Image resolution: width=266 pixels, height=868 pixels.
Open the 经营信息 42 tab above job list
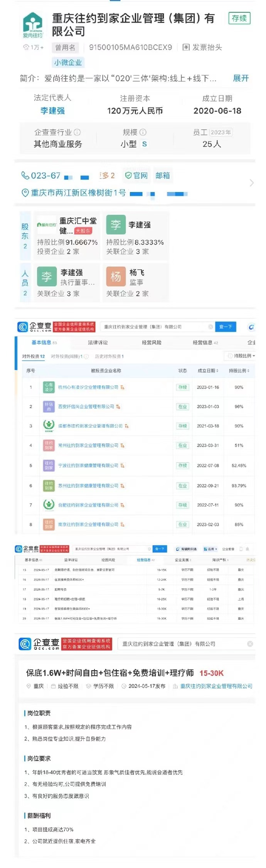[x=146, y=560]
